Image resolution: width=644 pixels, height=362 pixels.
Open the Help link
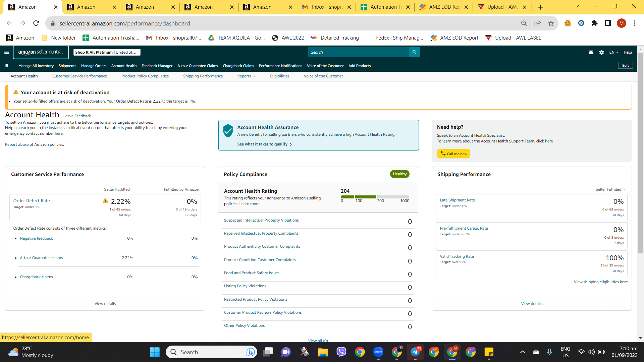(x=628, y=52)
